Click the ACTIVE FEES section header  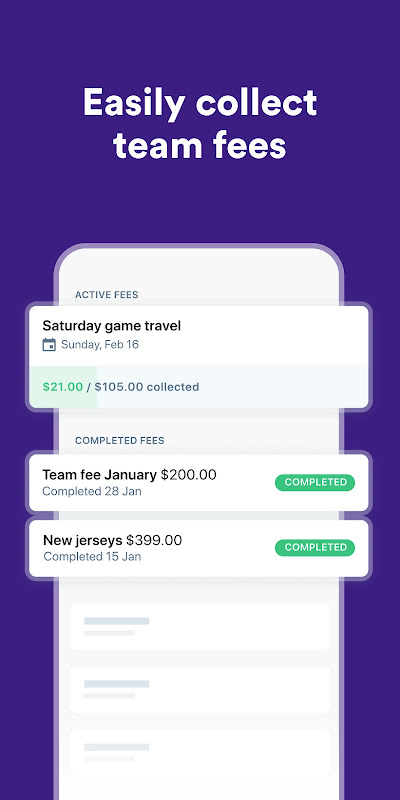point(107,295)
